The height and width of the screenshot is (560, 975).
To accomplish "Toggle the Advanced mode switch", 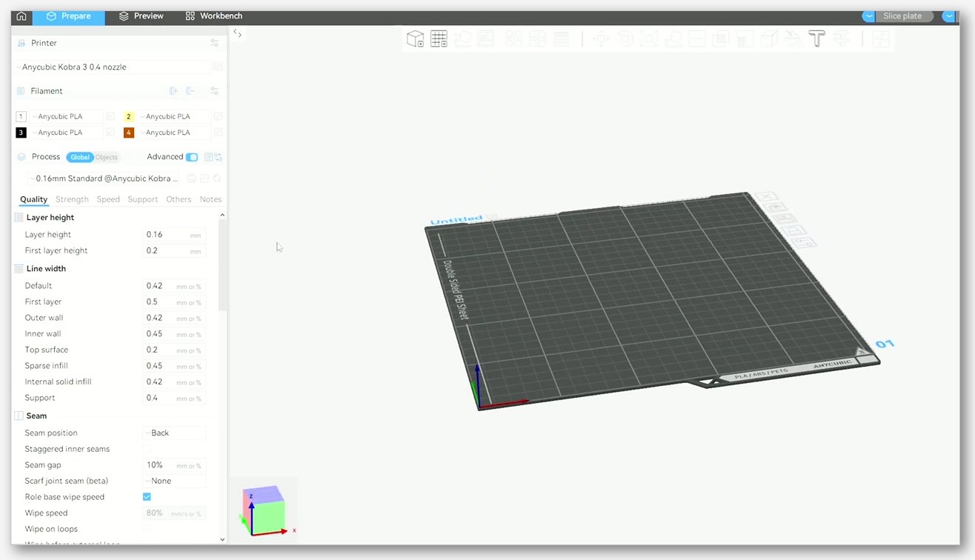I will click(192, 157).
